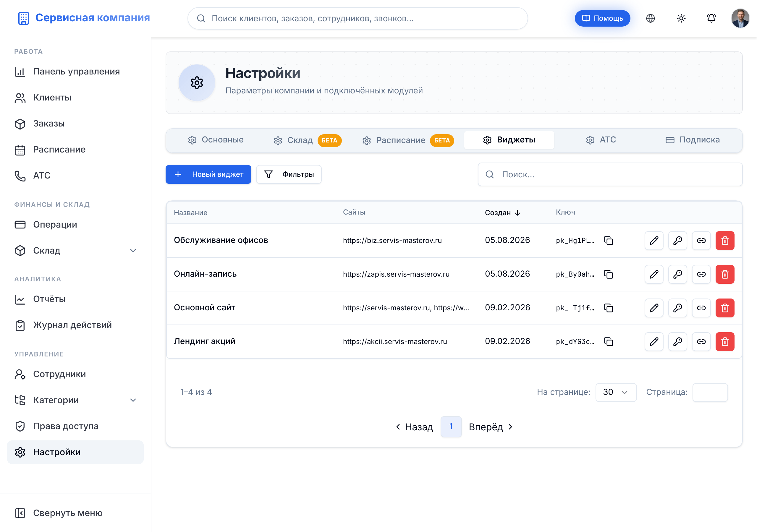Image resolution: width=757 pixels, height=532 pixels.
Task: Copy key for Лендинг акций widget
Action: pos(608,341)
